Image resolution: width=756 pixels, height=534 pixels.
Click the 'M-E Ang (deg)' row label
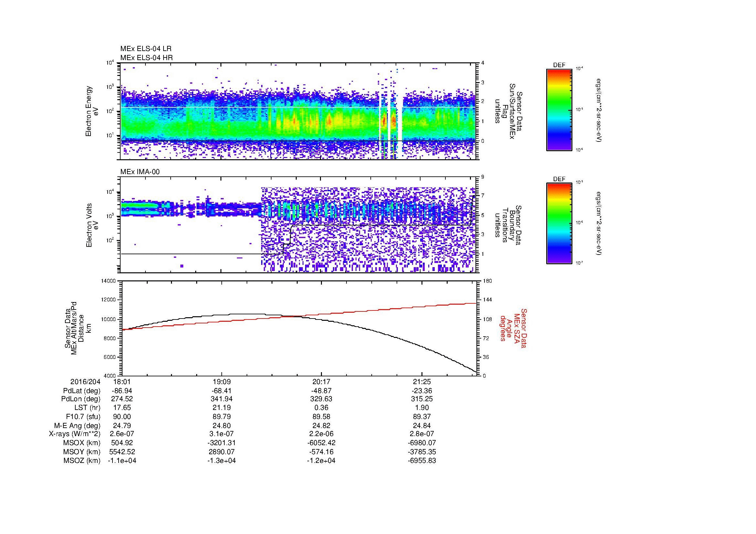pos(77,426)
